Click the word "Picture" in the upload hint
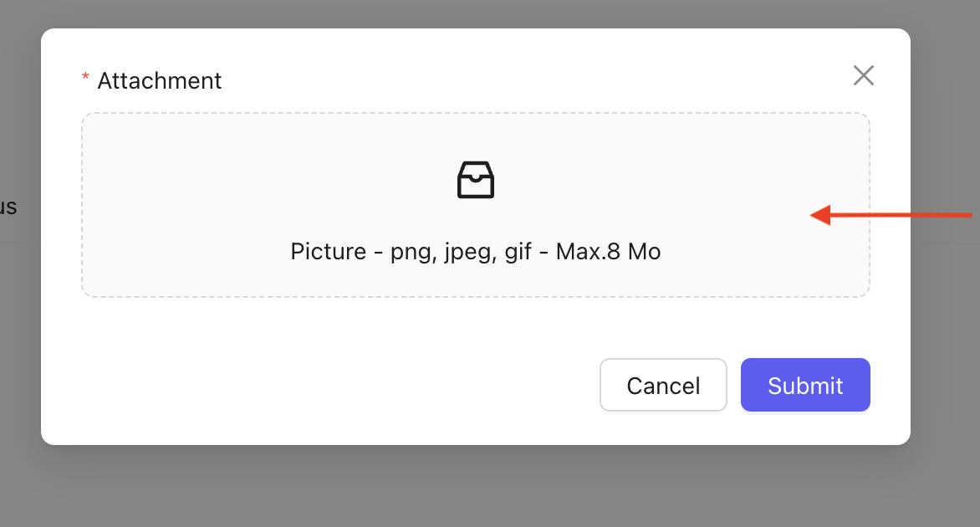 coord(328,252)
